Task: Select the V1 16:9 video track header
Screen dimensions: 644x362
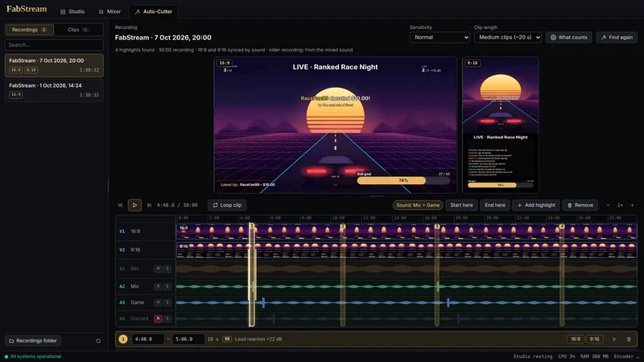Action: pos(146,232)
